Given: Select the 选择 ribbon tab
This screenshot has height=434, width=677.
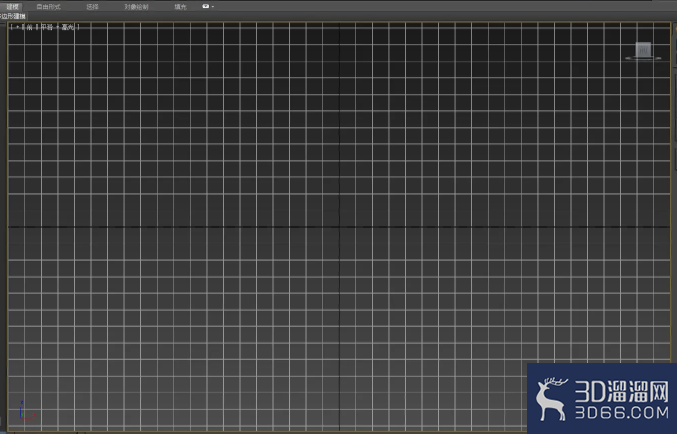Looking at the screenshot, I should coord(92,7).
